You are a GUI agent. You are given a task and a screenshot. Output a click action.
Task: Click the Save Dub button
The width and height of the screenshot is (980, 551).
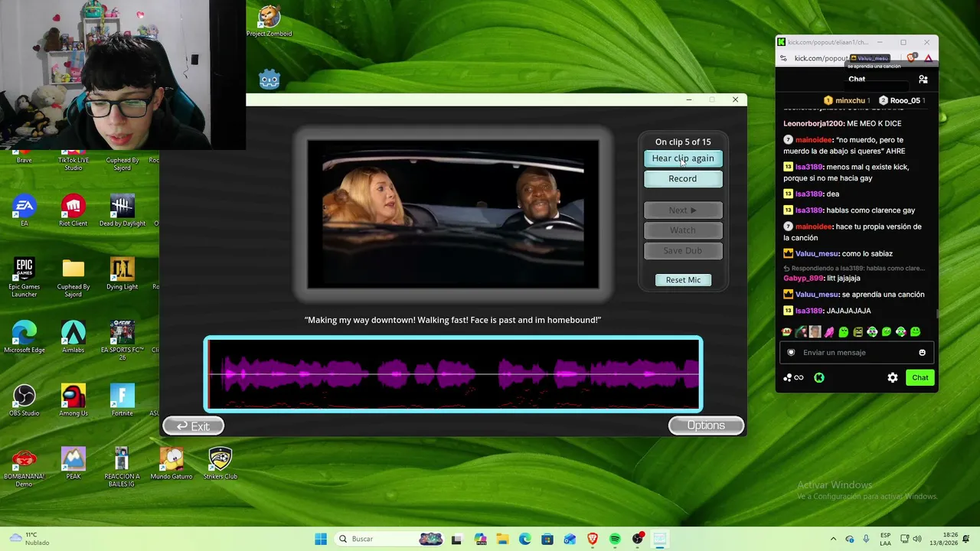click(x=683, y=250)
